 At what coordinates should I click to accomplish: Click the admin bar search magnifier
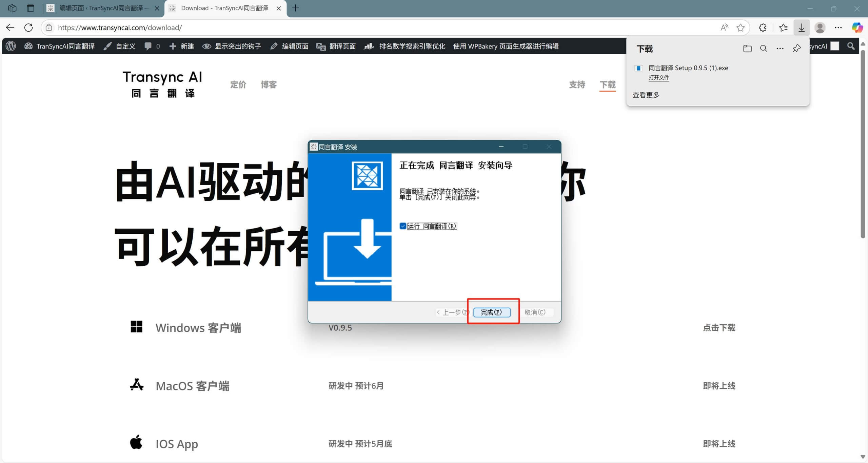click(851, 46)
